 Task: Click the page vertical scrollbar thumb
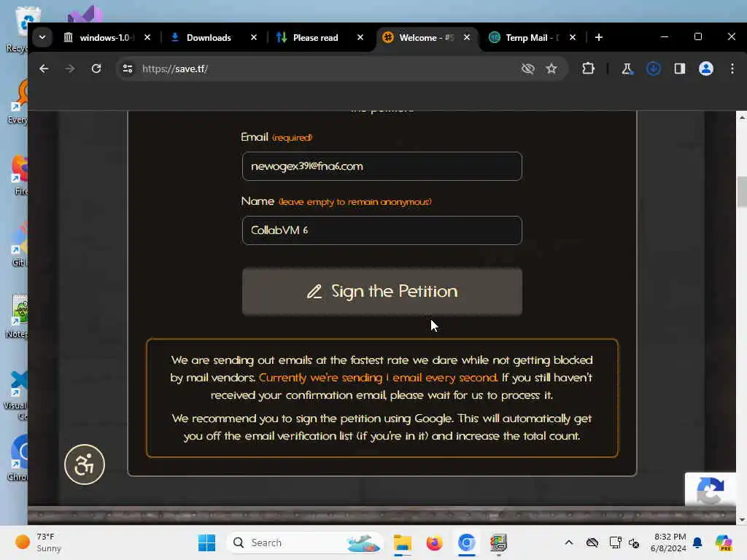pos(742,192)
